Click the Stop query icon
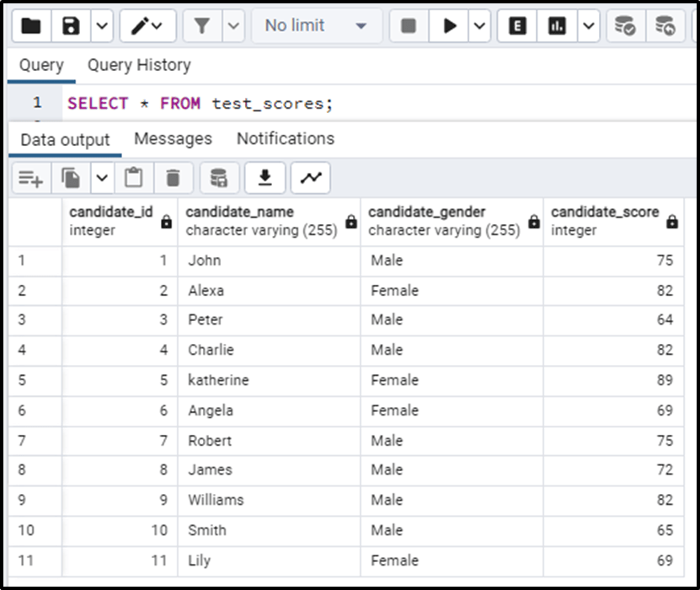 pyautogui.click(x=408, y=25)
